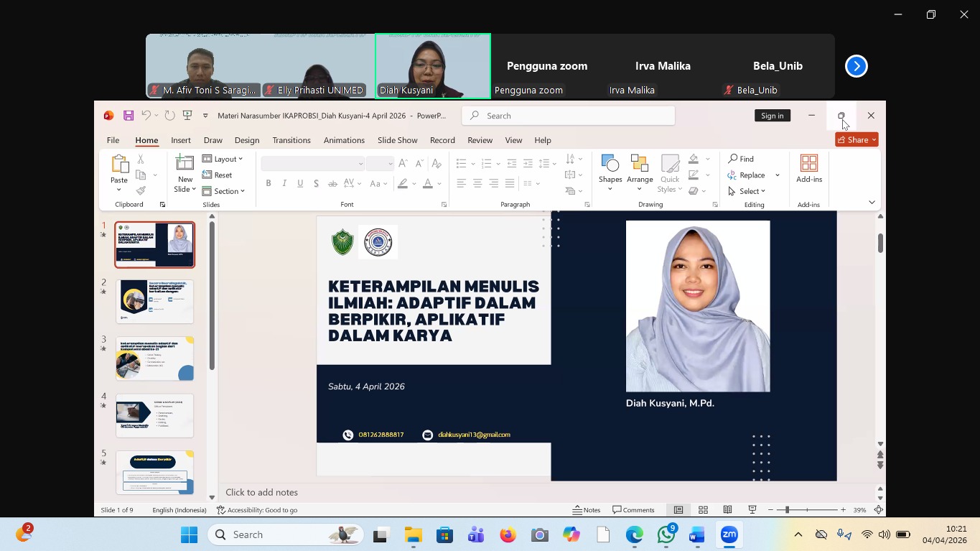Toggle the Notes pane

587,510
